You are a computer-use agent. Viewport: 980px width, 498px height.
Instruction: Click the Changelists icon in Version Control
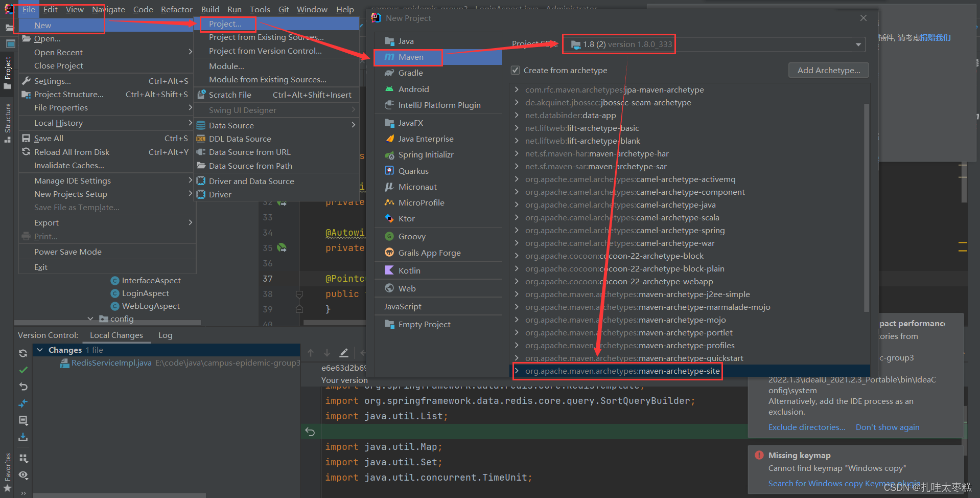click(x=23, y=420)
